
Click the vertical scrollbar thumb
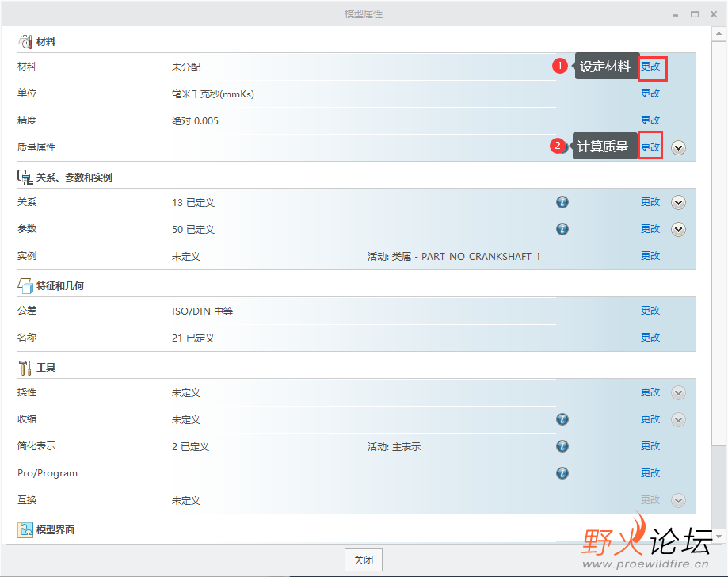(x=718, y=243)
